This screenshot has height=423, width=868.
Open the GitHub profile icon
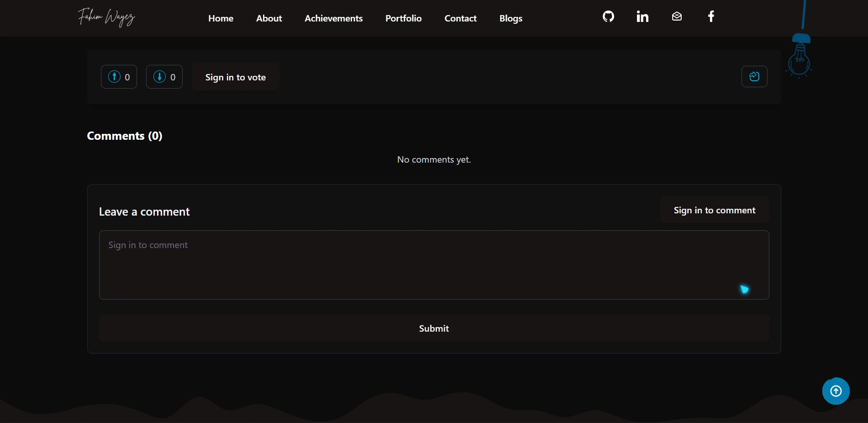(x=608, y=16)
